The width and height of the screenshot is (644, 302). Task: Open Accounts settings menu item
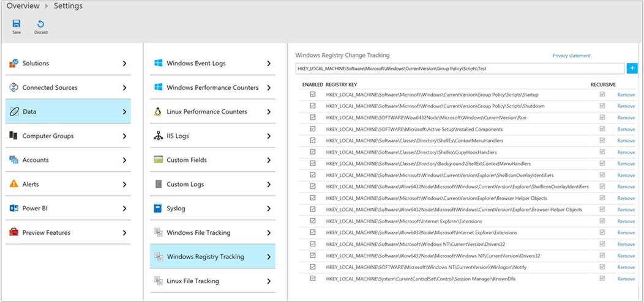(68, 160)
